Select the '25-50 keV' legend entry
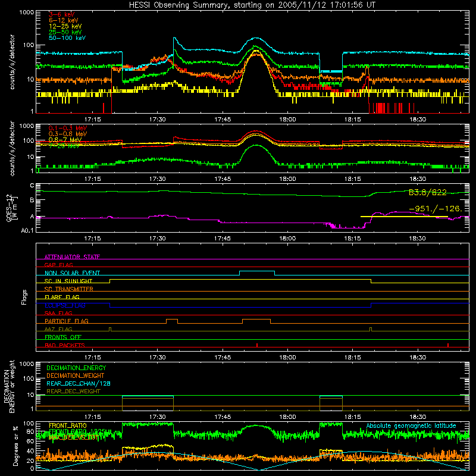This screenshot has height=476, width=476. point(65,32)
